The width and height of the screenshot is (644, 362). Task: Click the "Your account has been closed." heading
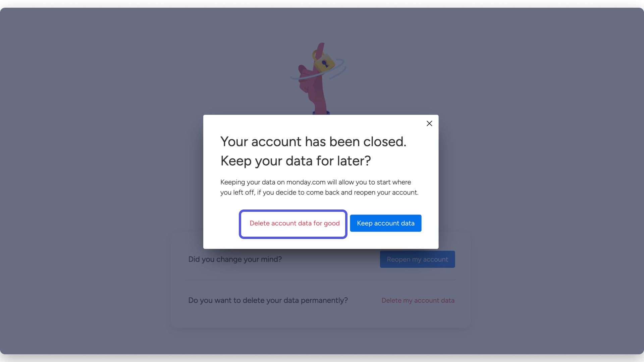(313, 142)
